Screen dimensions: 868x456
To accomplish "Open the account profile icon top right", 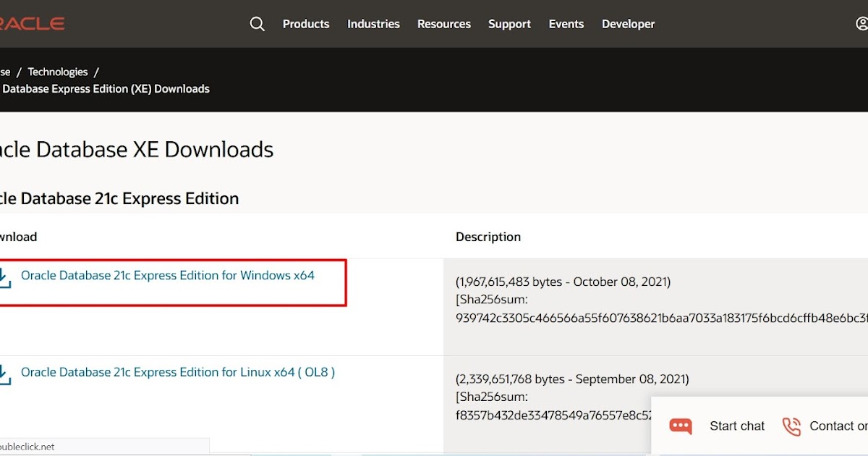I will [861, 23].
